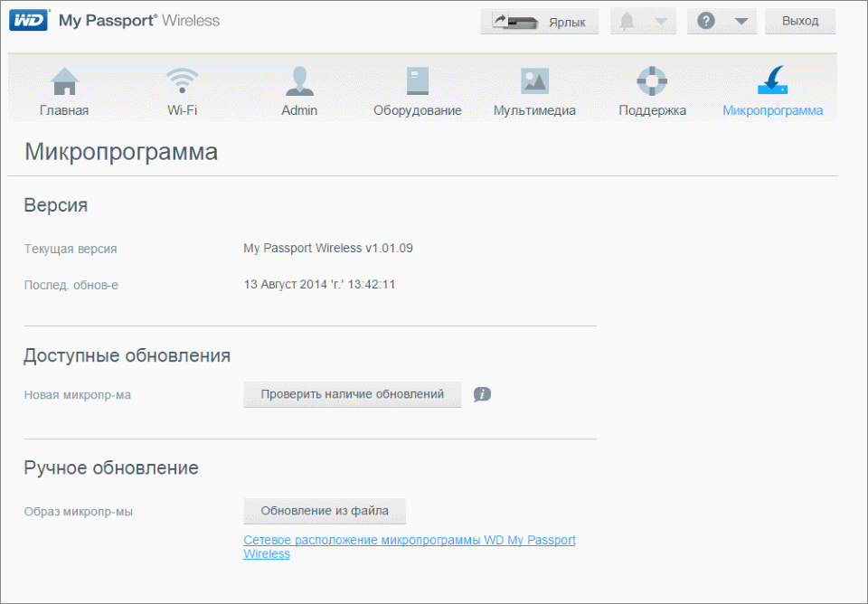Click the Выход logout button
The width and height of the screenshot is (868, 604).
tap(799, 21)
